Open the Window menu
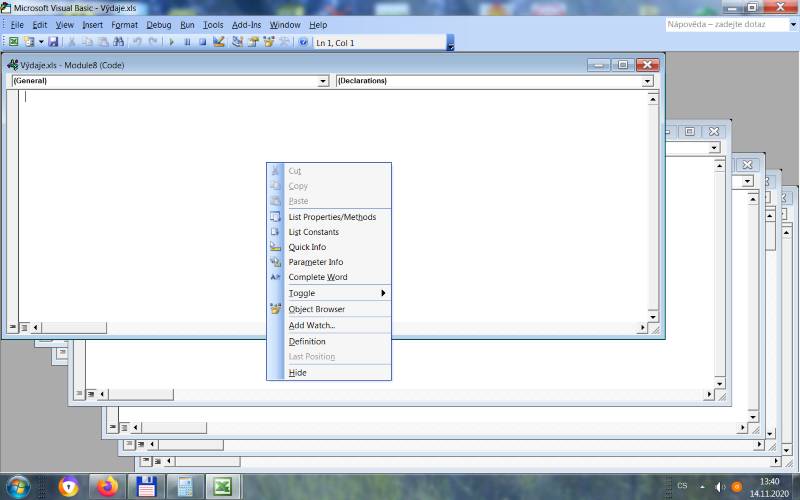This screenshot has width=800, height=500. pyautogui.click(x=285, y=24)
